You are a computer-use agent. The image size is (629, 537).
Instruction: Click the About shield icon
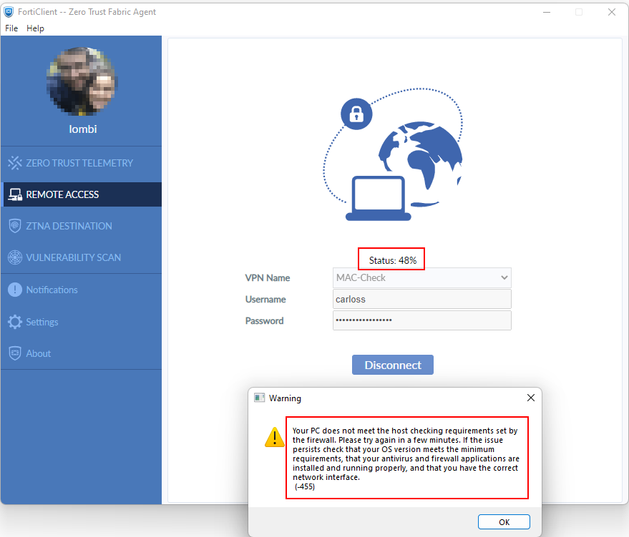click(15, 353)
